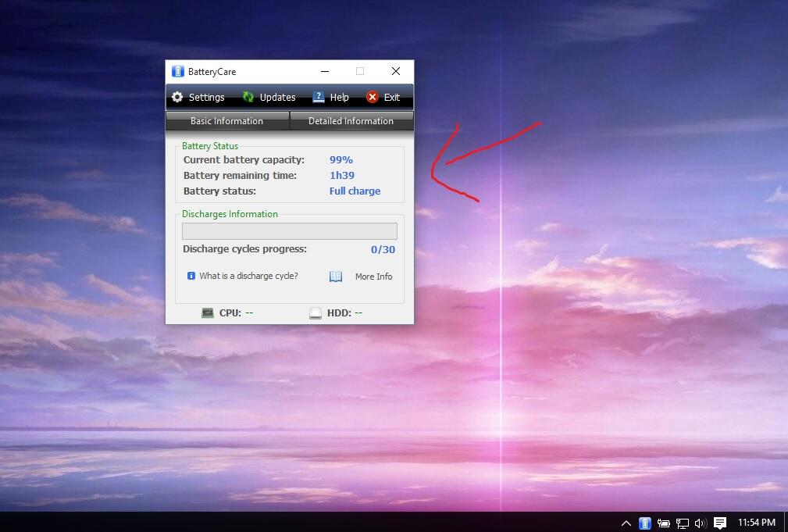This screenshot has width=788, height=532.
Task: Open the network tray icon
Action: [x=682, y=523]
